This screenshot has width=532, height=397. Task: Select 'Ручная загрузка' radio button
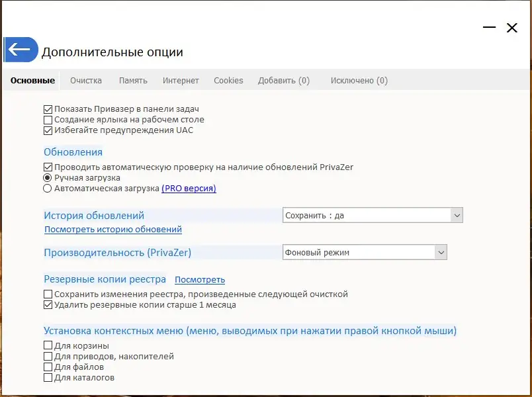pyautogui.click(x=48, y=178)
